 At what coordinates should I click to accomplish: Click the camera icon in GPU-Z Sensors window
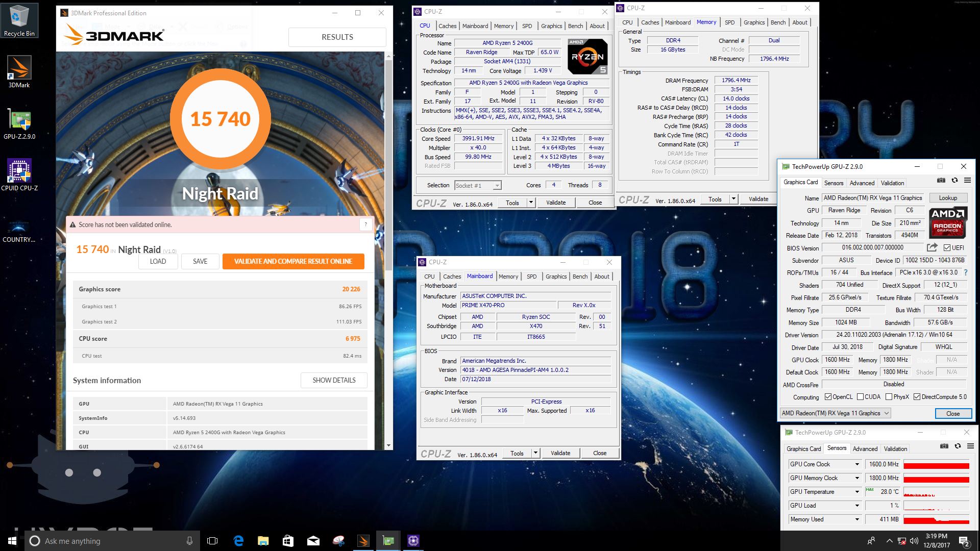click(944, 446)
